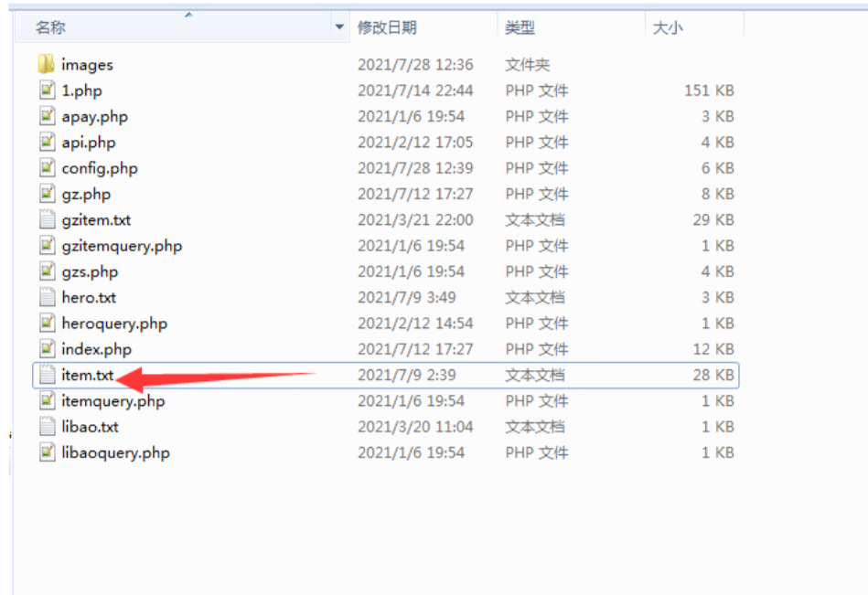Click the 2021/7/28 12:39 date of config.php

click(x=415, y=168)
